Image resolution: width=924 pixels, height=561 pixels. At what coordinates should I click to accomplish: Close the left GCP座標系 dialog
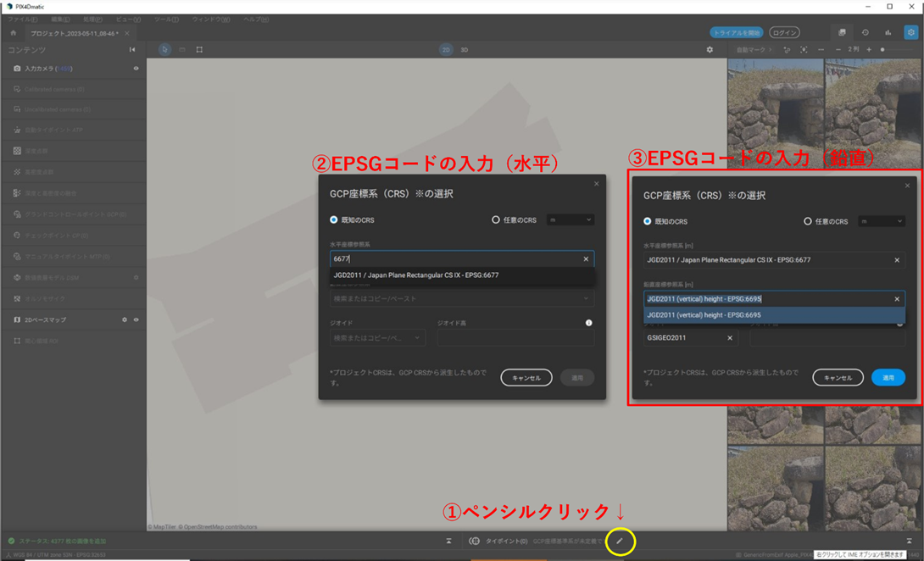pyautogui.click(x=596, y=184)
